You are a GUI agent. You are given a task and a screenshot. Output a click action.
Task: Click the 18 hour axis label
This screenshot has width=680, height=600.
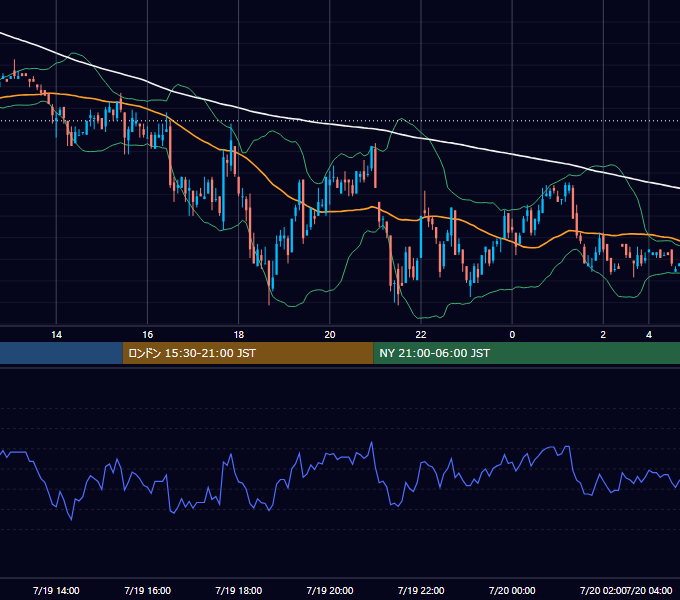tap(239, 335)
